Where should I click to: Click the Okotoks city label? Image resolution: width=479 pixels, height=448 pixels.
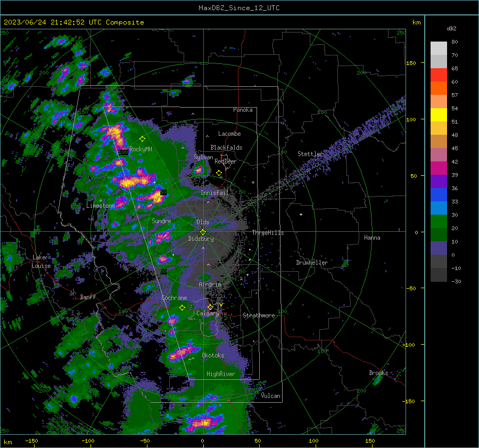coord(213,355)
